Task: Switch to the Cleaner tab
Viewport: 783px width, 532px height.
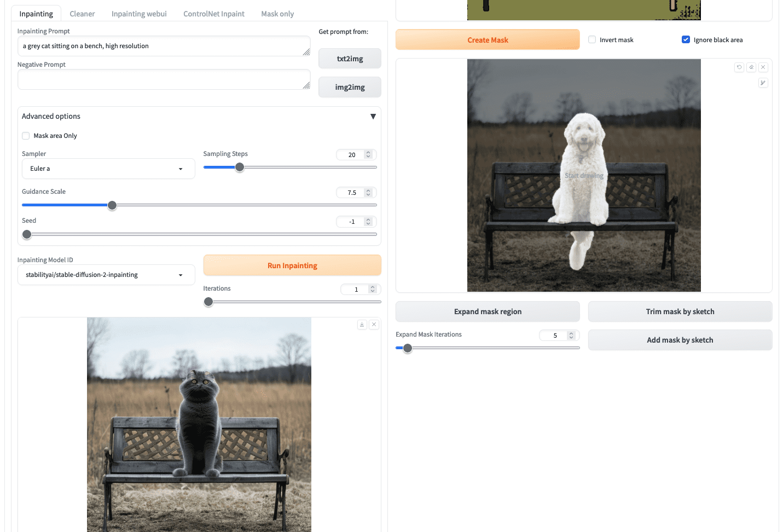Action: [82, 14]
